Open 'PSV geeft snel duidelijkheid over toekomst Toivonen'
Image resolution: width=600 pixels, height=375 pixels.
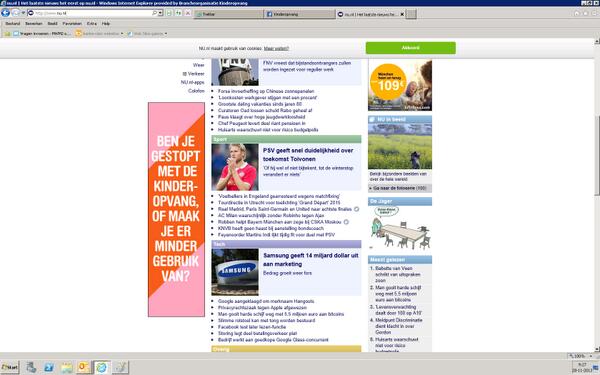tap(308, 155)
